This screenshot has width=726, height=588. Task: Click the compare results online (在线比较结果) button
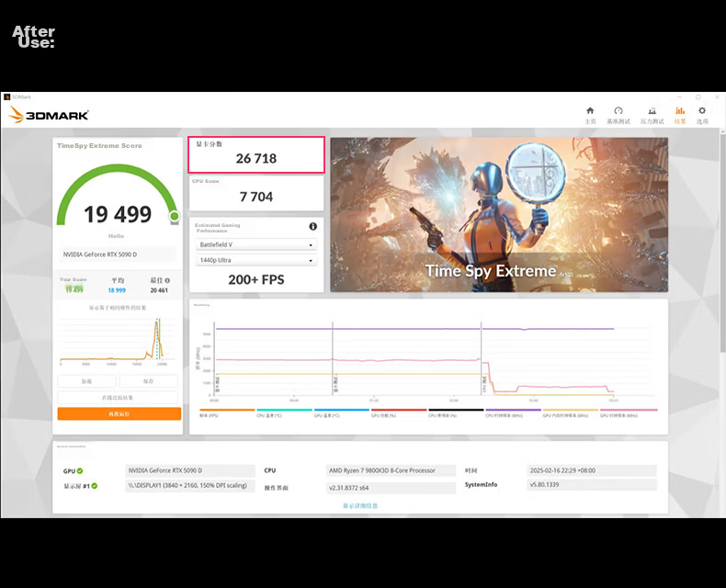(118, 398)
